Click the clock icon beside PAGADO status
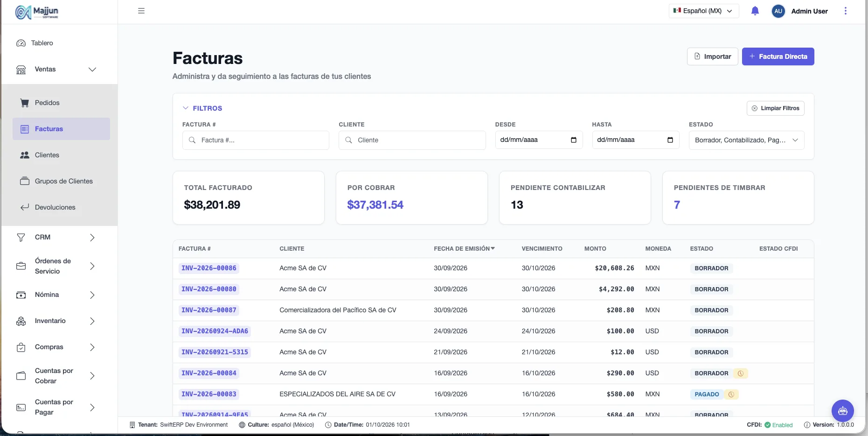Image resolution: width=868 pixels, height=436 pixels. (x=731, y=394)
